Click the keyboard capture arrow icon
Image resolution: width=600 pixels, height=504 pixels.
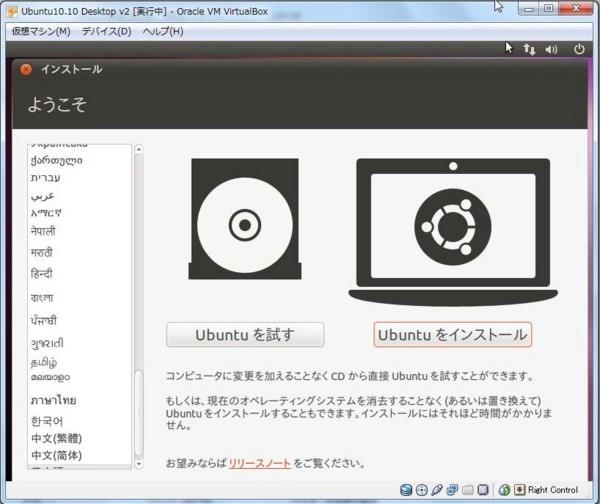click(x=519, y=490)
